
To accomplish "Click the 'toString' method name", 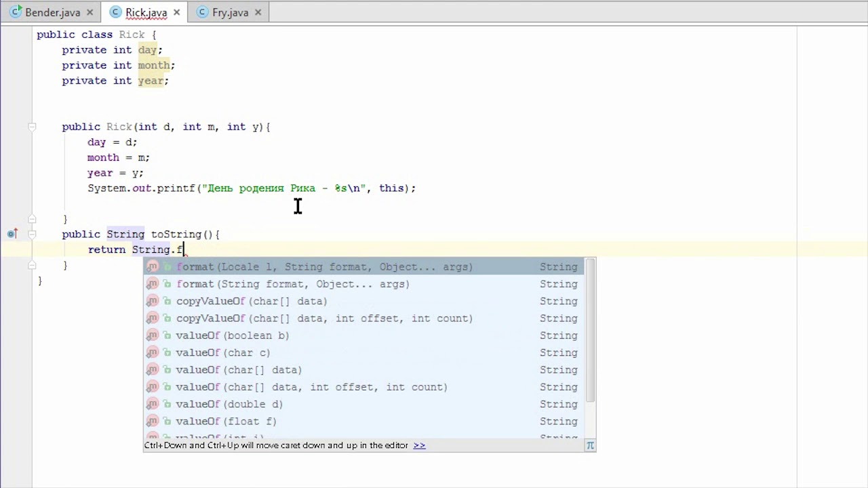I will point(176,235).
